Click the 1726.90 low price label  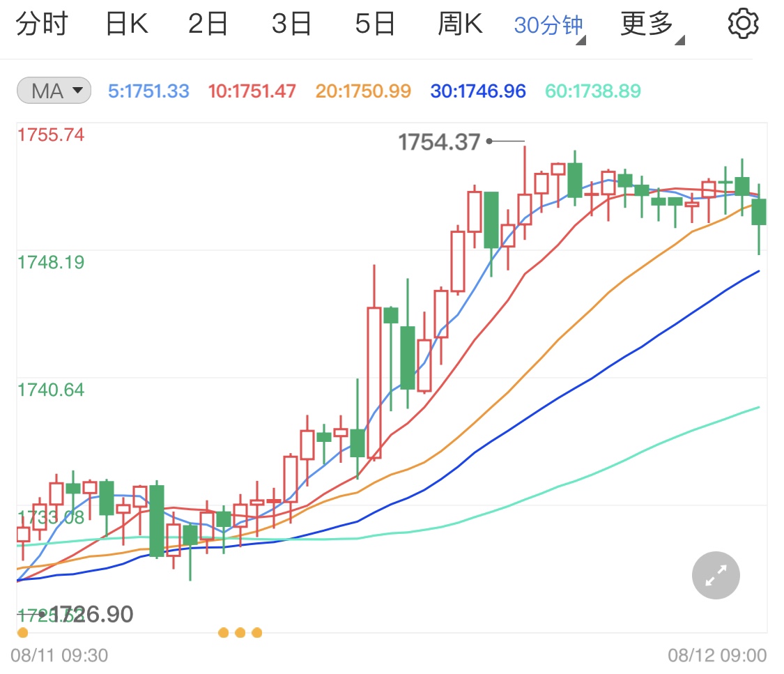click(x=92, y=614)
